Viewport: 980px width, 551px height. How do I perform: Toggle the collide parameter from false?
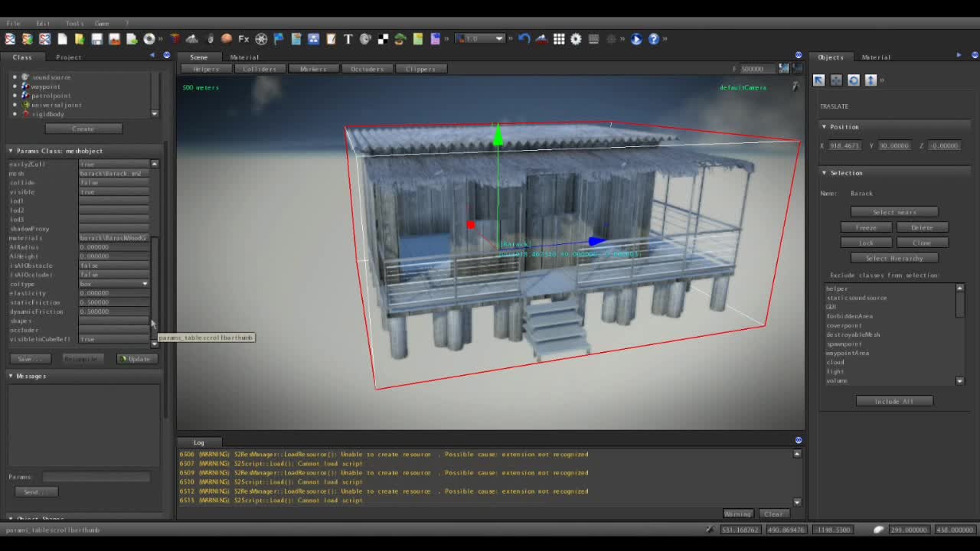coord(113,183)
